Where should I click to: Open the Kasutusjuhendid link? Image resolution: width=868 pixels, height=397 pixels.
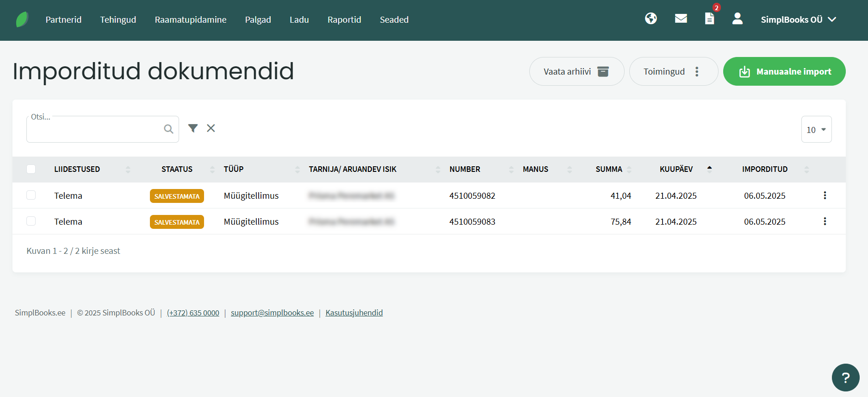pos(354,313)
